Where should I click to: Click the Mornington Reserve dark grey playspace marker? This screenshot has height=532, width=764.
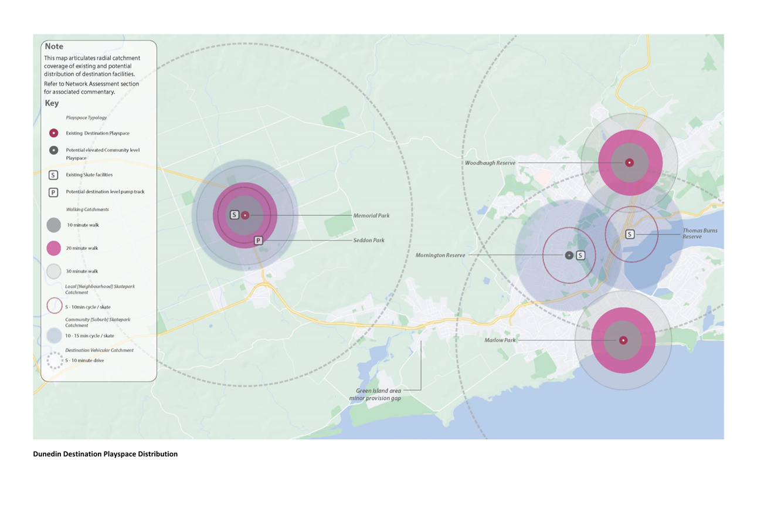(569, 255)
